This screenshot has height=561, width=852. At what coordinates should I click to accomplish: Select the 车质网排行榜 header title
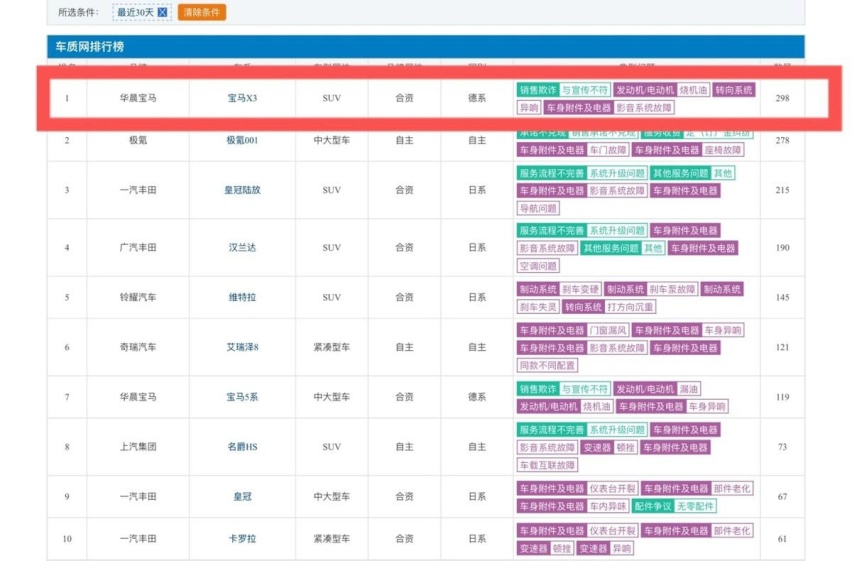(90, 47)
